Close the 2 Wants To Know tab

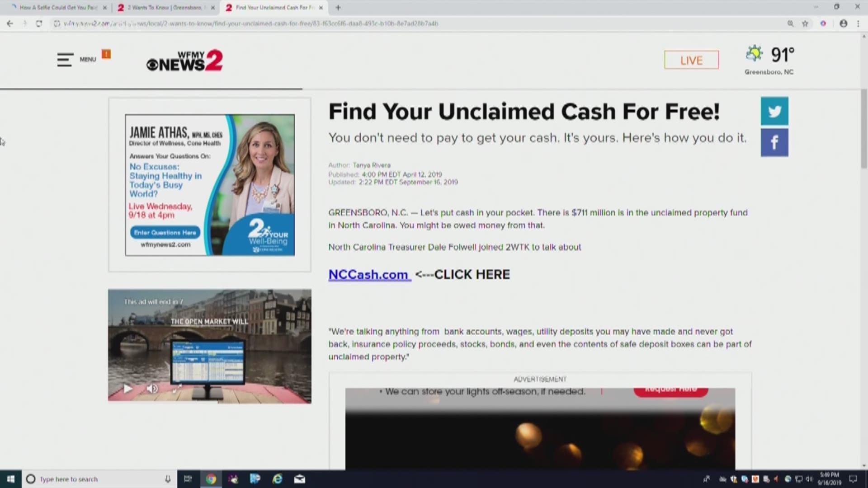coord(213,8)
